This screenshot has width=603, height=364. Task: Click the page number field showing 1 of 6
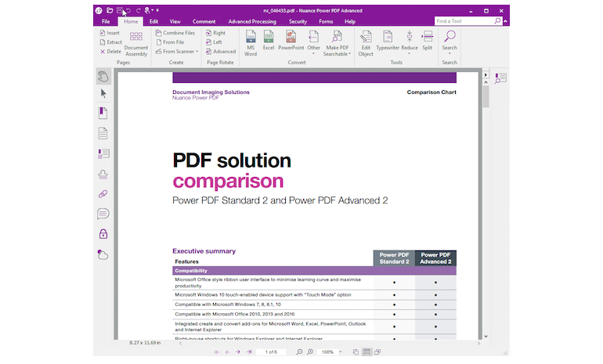[271, 351]
